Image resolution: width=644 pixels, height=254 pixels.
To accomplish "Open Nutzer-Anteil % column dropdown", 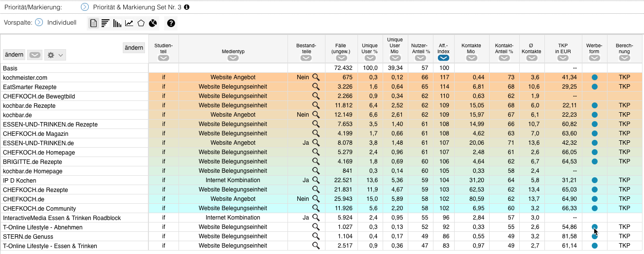I will click(x=421, y=58).
